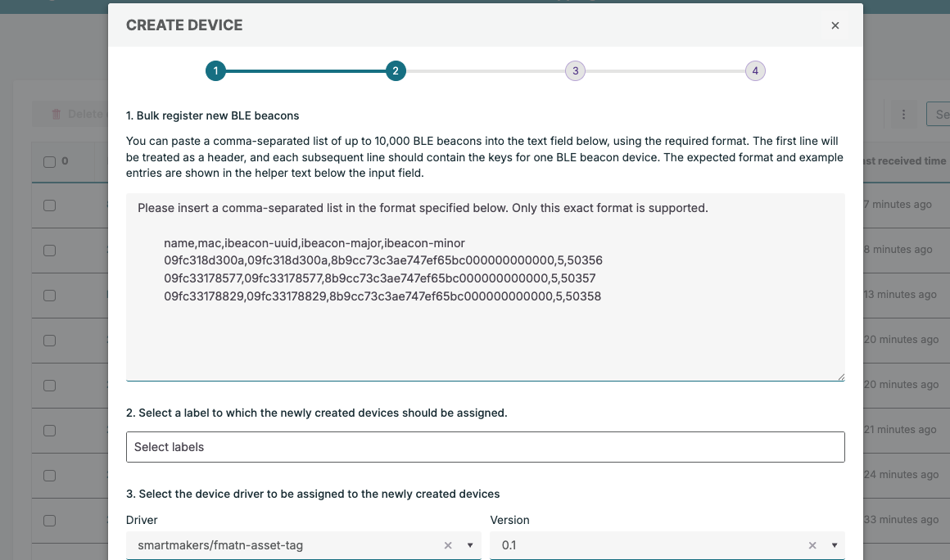Clear the selected smartmakers/fmatn-asset-tag driver
The width and height of the screenshot is (950, 560).
pos(448,545)
